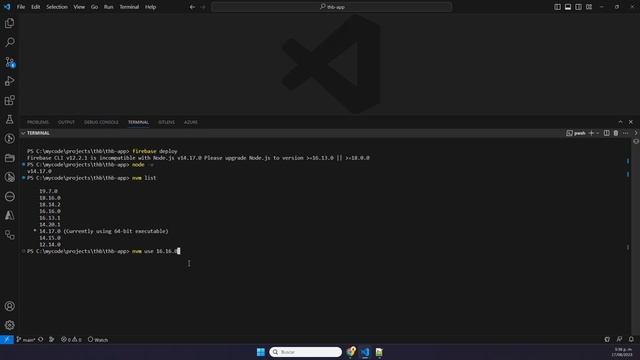Switch to the AZURE tab
Viewport: 640px width, 360px height.
191,122
